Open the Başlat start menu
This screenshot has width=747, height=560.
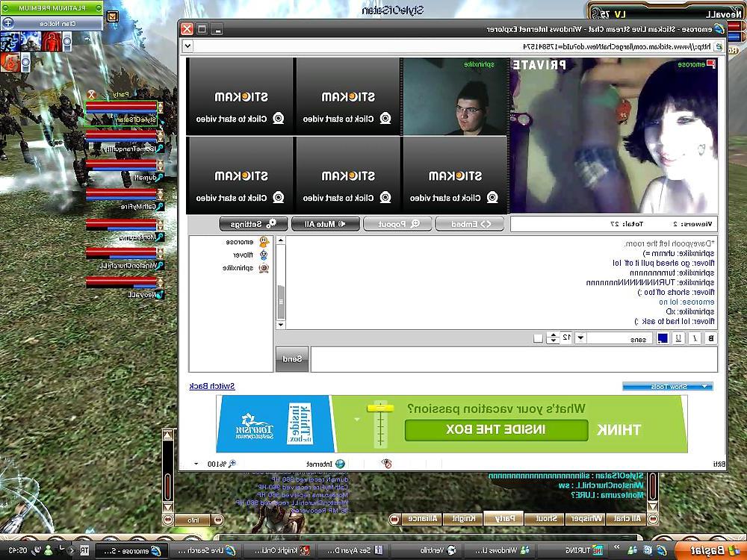coord(710,550)
